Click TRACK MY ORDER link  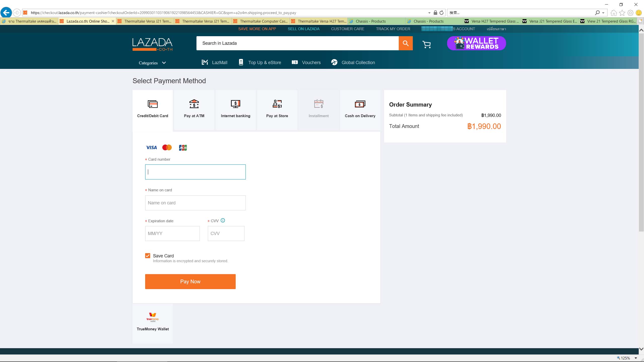point(393,29)
